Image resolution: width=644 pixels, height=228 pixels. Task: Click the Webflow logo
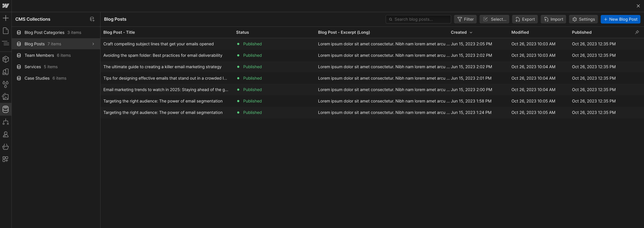(x=6, y=6)
